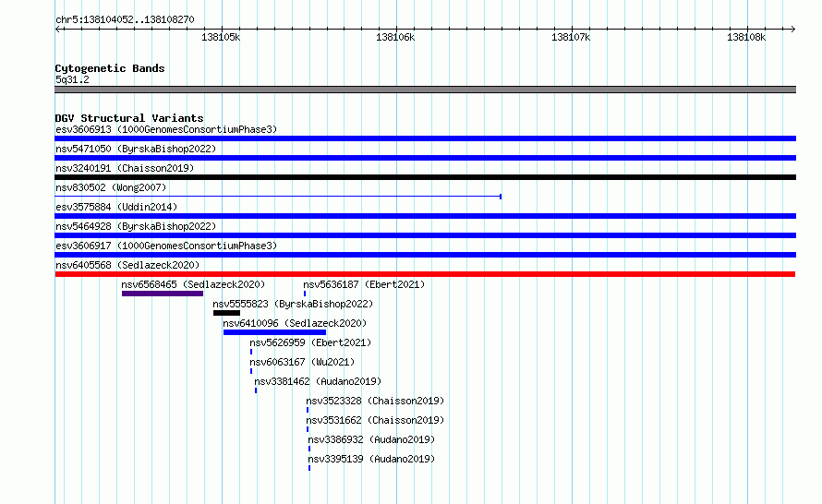Click the nsv6410096 (Sedlazeck2020) label
The width and height of the screenshot is (822, 504).
(x=295, y=323)
